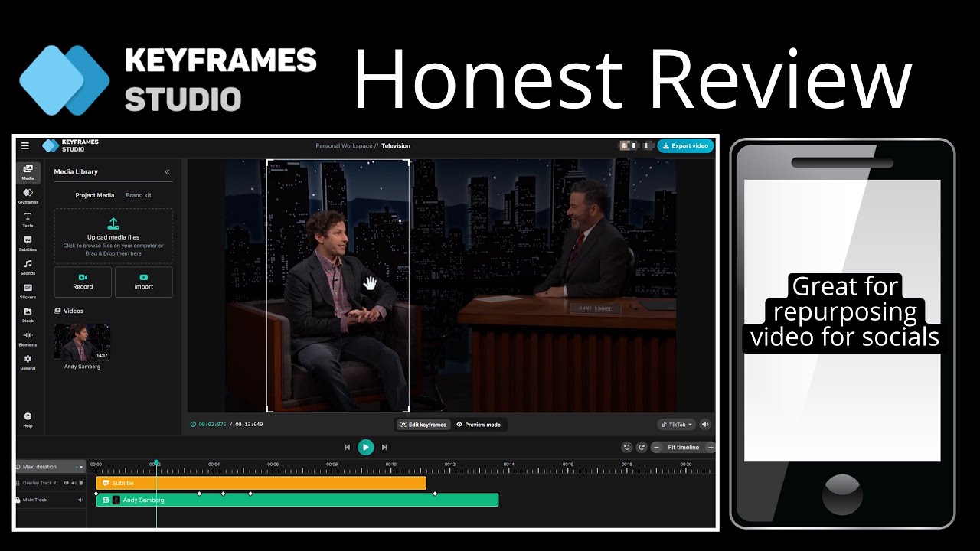Open the General settings gear
This screenshot has height=551, width=980.
click(x=28, y=362)
